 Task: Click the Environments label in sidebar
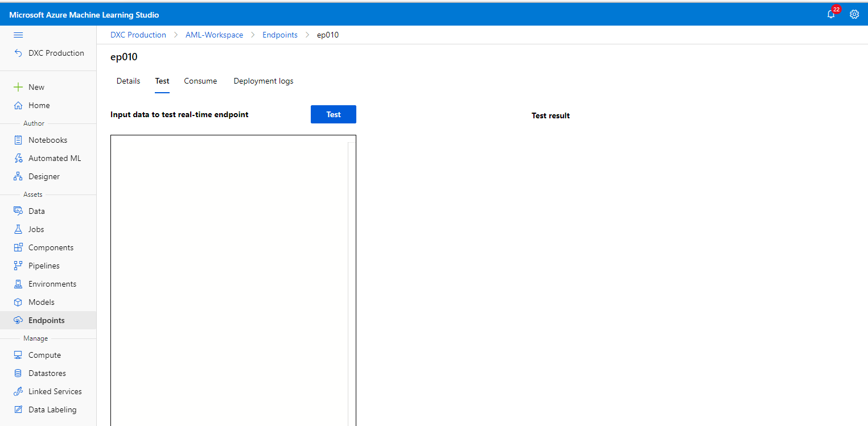pos(52,284)
